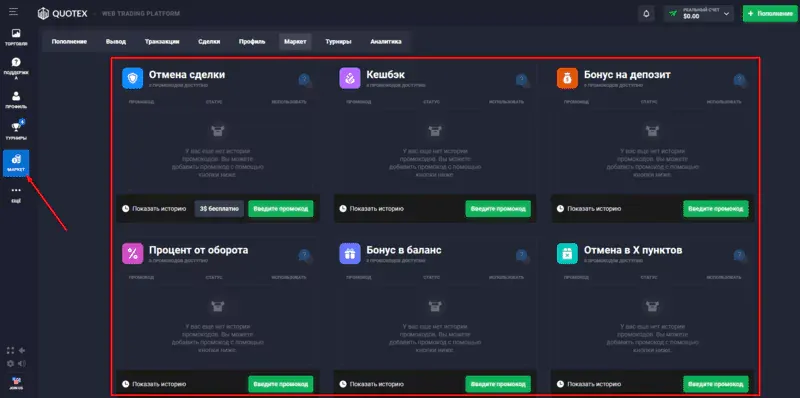Open the settings gear icon in sidebar
800x398 pixels.
point(10,364)
